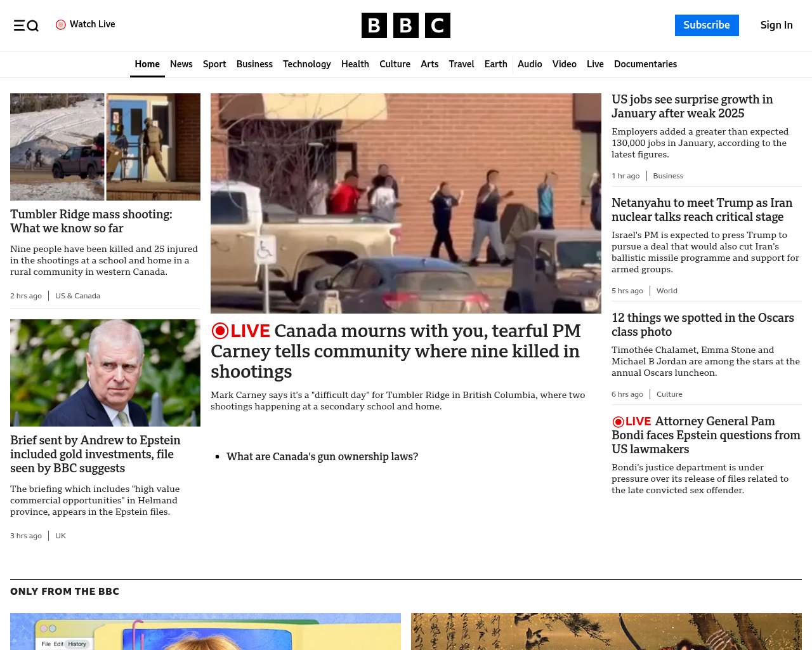Select Arts in the navigation bar
The image size is (812, 650).
[x=429, y=64]
